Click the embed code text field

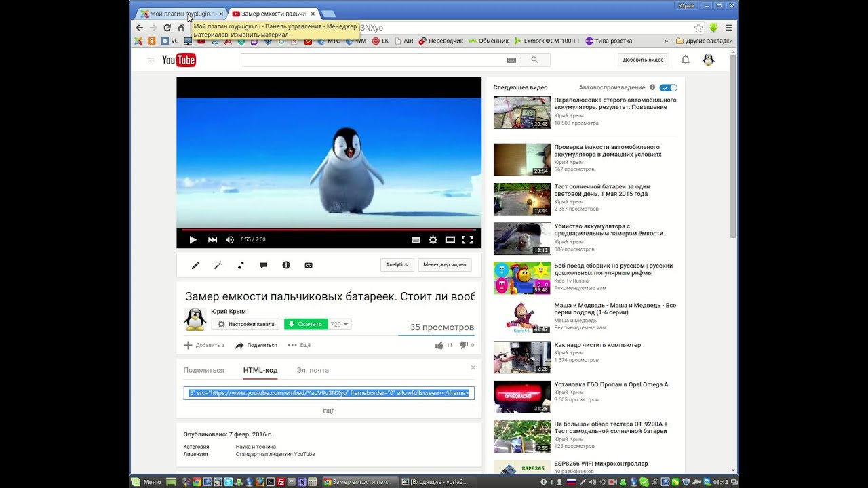(x=329, y=393)
